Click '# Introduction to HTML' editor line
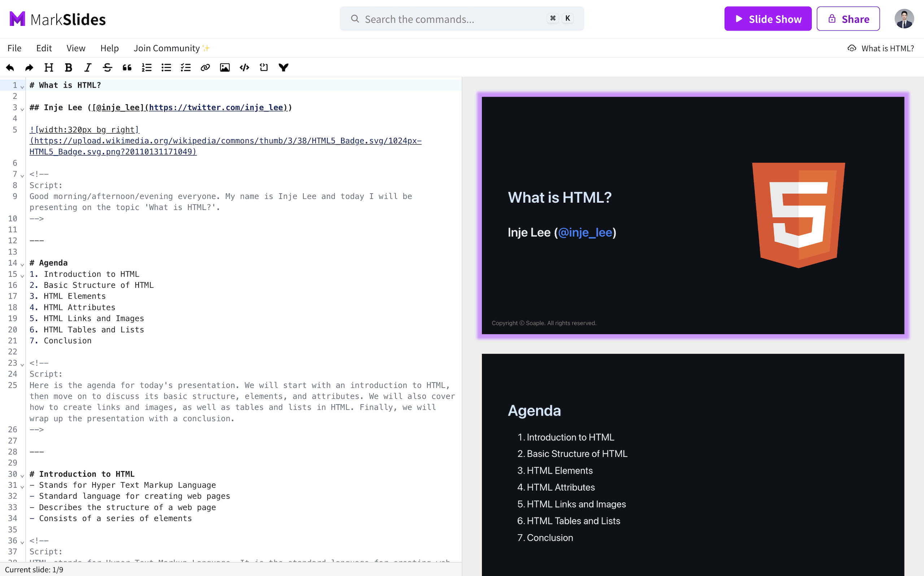Viewport: 924px width, 576px height. click(82, 474)
